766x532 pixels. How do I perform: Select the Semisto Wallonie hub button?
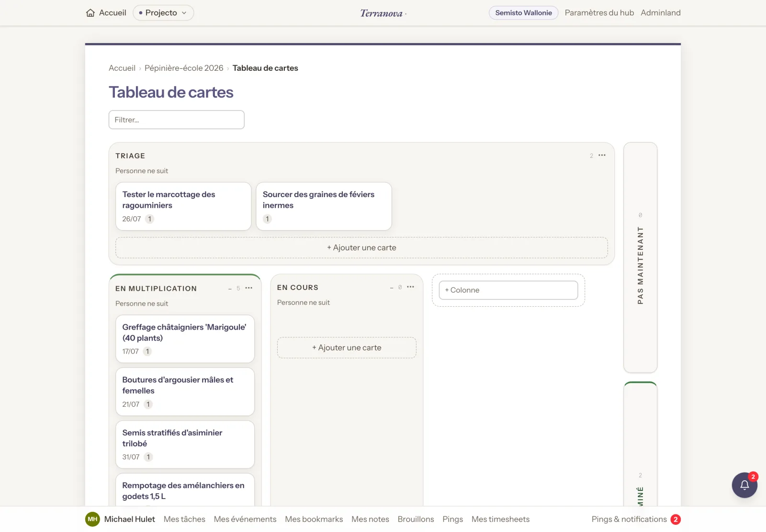pyautogui.click(x=523, y=13)
